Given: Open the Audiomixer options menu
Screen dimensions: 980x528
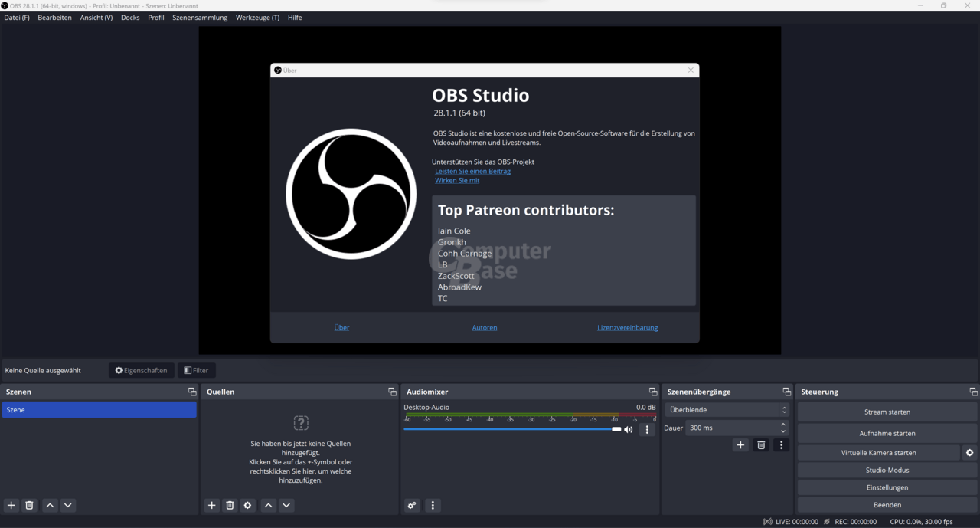Looking at the screenshot, I should pyautogui.click(x=433, y=505).
